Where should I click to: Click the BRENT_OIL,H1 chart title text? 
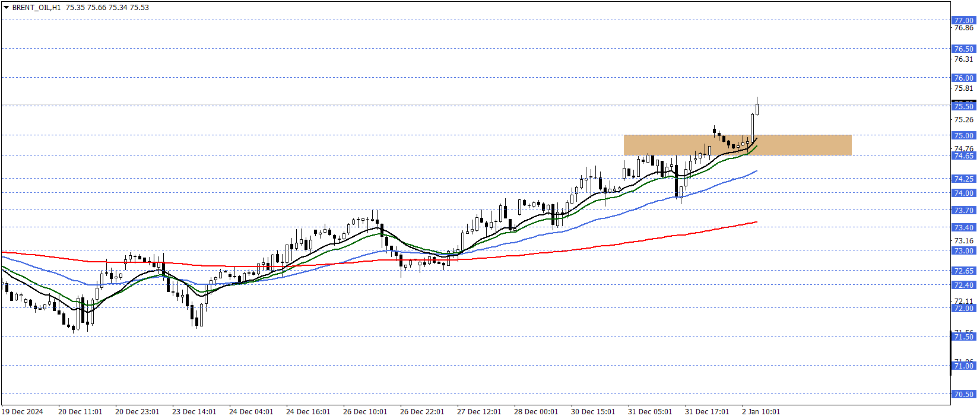pos(36,8)
